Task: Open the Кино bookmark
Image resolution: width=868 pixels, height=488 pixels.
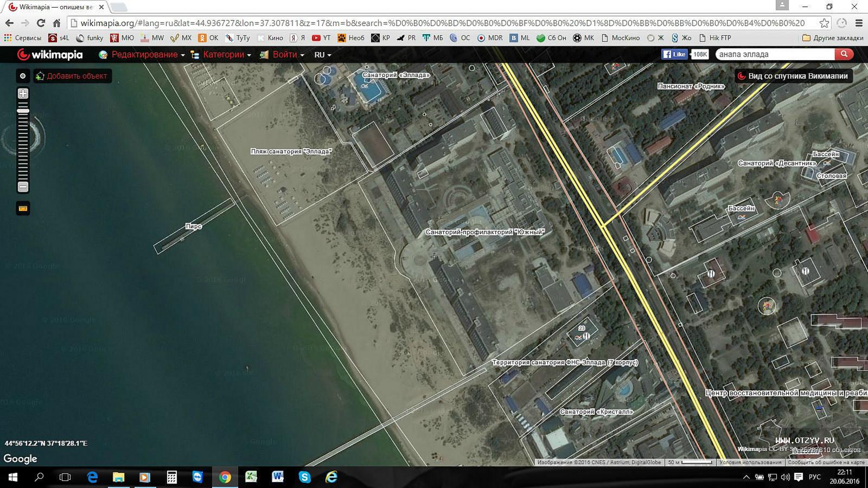Action: point(270,38)
